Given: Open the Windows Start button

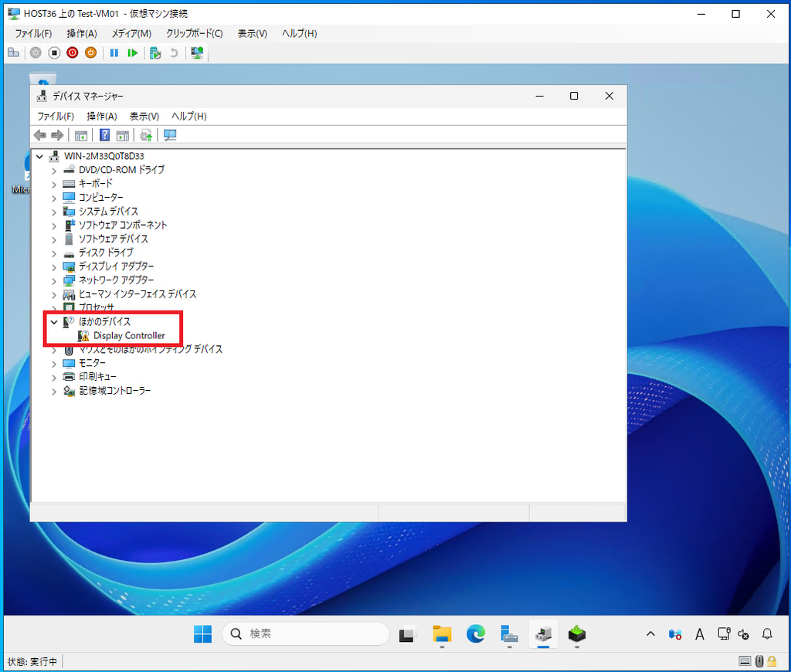Looking at the screenshot, I should 203,633.
